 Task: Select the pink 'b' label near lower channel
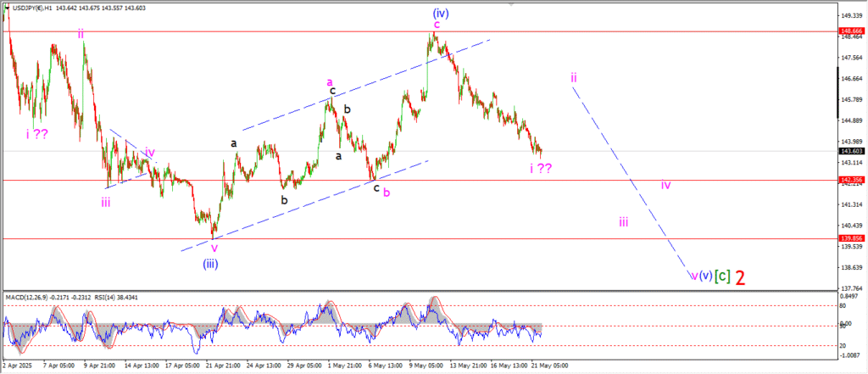pyautogui.click(x=387, y=193)
